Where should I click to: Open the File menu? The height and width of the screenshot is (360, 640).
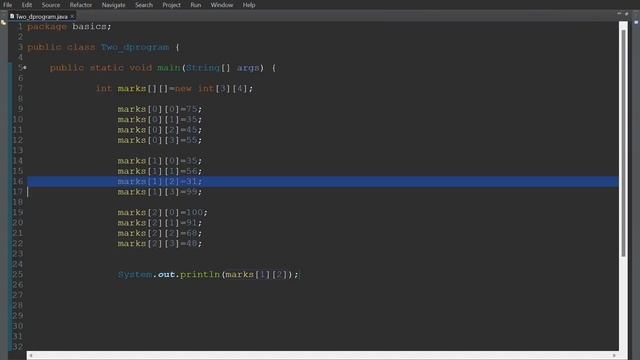tap(7, 5)
